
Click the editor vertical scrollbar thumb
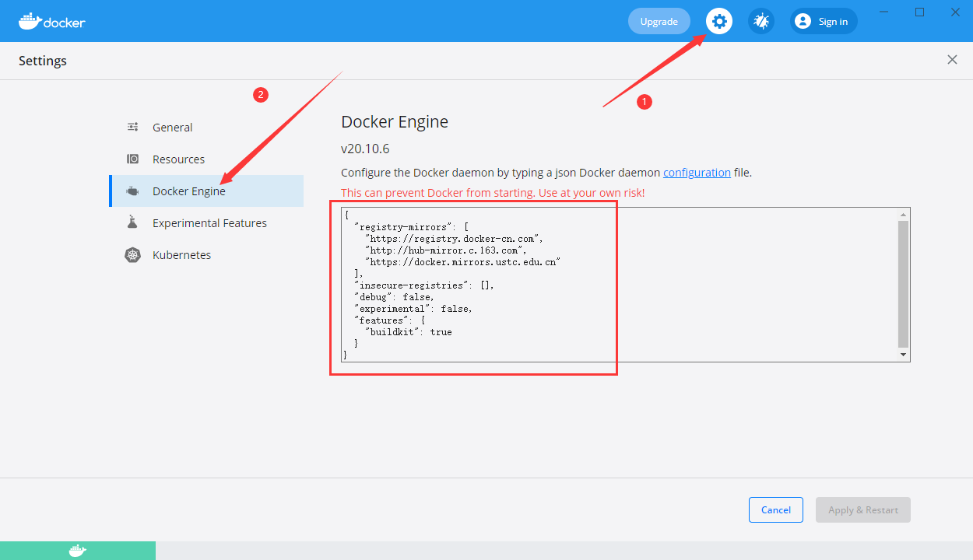904,284
